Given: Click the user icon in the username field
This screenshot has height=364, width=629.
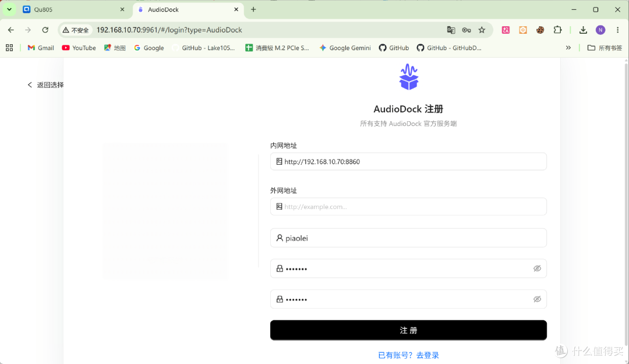Looking at the screenshot, I should [280, 238].
